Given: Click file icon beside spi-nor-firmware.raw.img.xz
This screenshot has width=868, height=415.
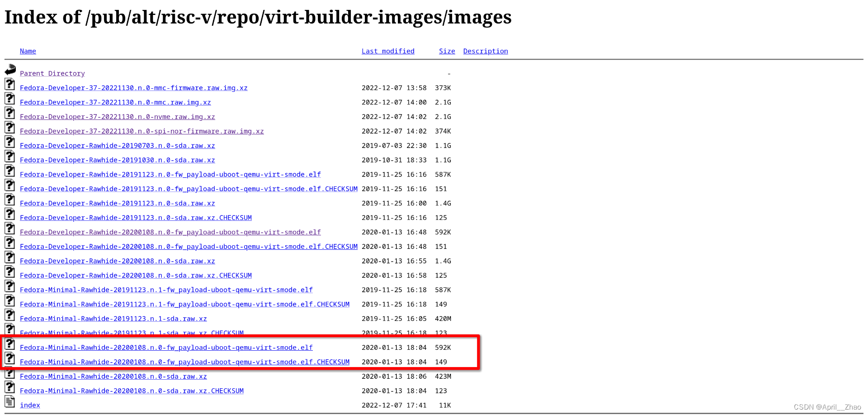Looking at the screenshot, I should click(10, 128).
